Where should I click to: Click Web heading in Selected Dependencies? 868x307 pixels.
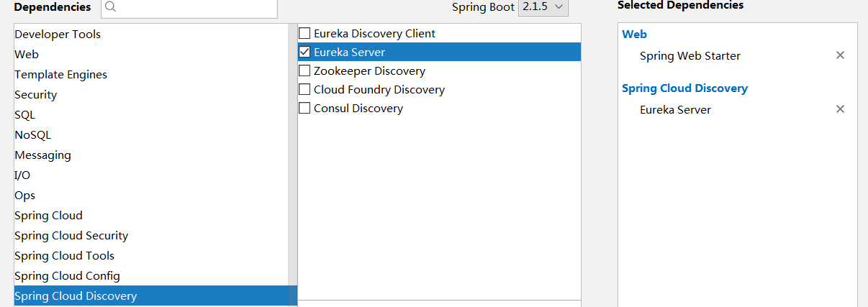tap(634, 34)
